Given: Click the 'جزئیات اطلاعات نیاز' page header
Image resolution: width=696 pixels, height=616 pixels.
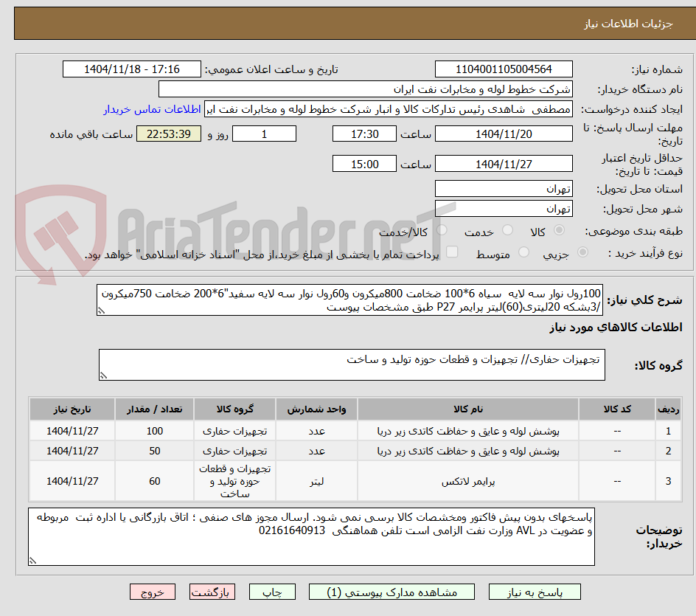Looking at the screenshot, I should 628,24.
